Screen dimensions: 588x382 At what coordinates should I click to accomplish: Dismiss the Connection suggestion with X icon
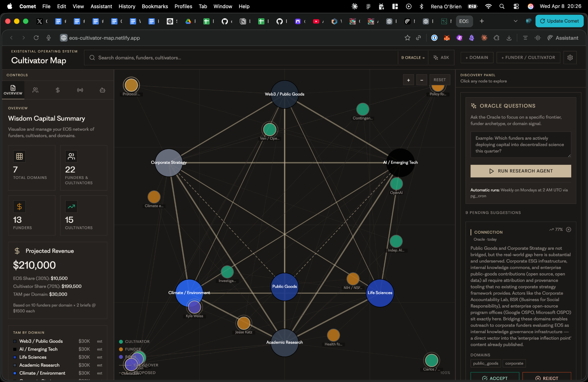569,230
